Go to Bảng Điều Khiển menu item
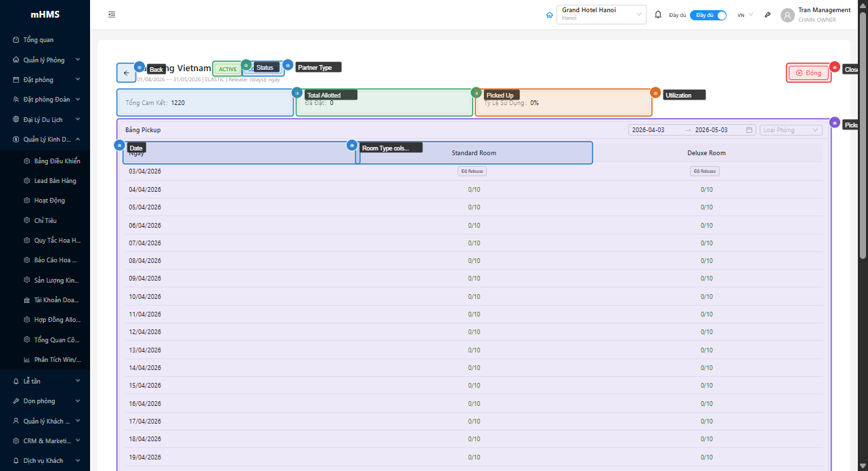 pyautogui.click(x=57, y=161)
